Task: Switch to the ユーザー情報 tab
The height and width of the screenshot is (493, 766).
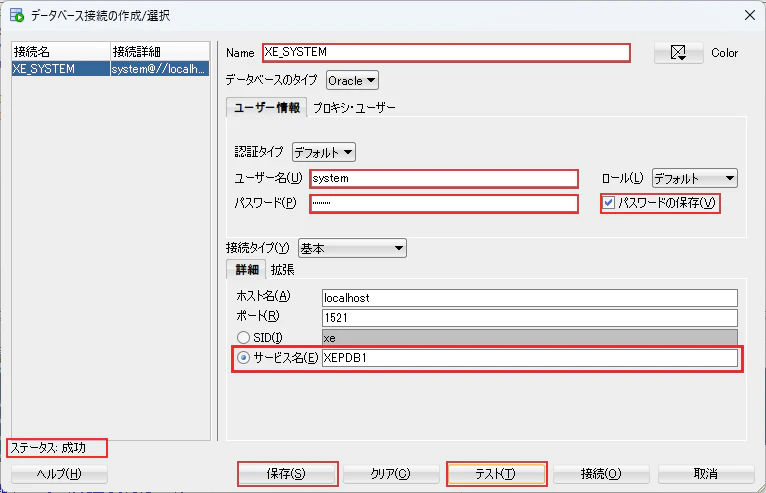Action: click(267, 107)
